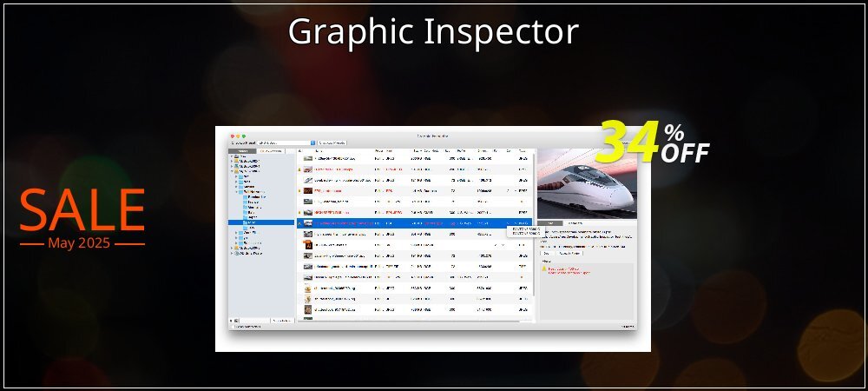The width and height of the screenshot is (868, 391).
Task: Select the highlighted folder in the sidebar tree
Action: [261, 222]
